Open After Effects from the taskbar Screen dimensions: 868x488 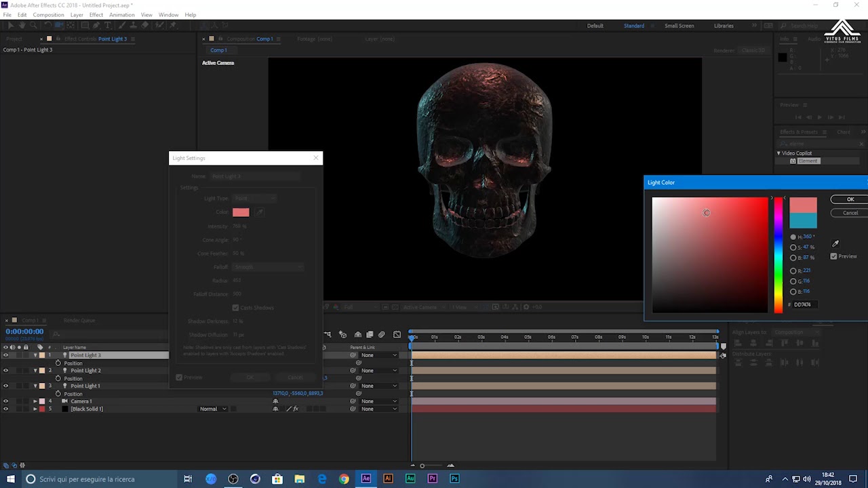click(x=366, y=479)
